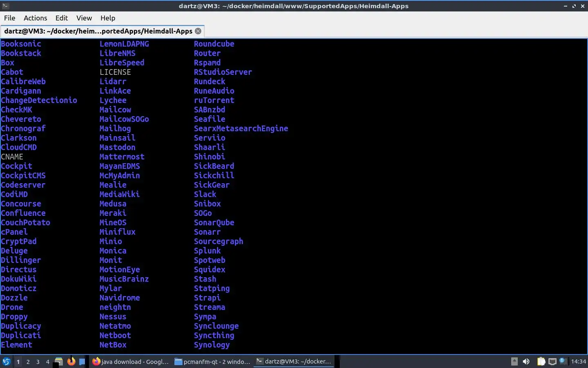Click the ChangeDetectionio directory entry
The height and width of the screenshot is (368, 588).
39,100
